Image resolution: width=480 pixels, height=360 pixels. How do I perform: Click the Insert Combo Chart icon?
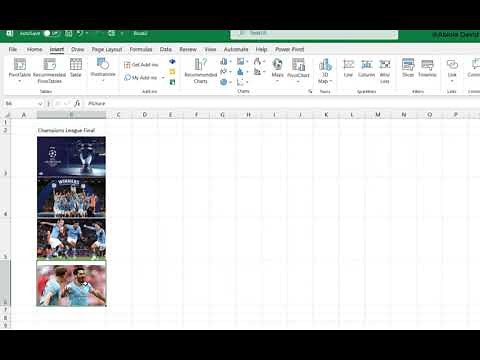point(257,71)
